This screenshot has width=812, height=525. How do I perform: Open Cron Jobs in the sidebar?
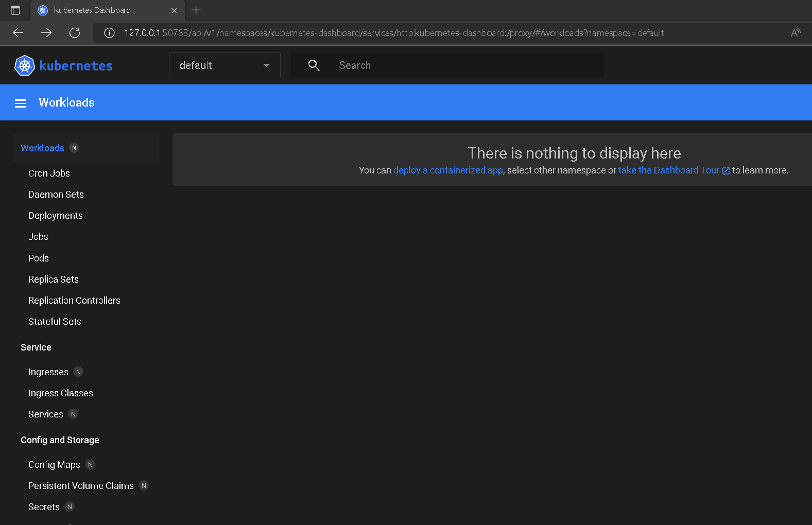(49, 173)
